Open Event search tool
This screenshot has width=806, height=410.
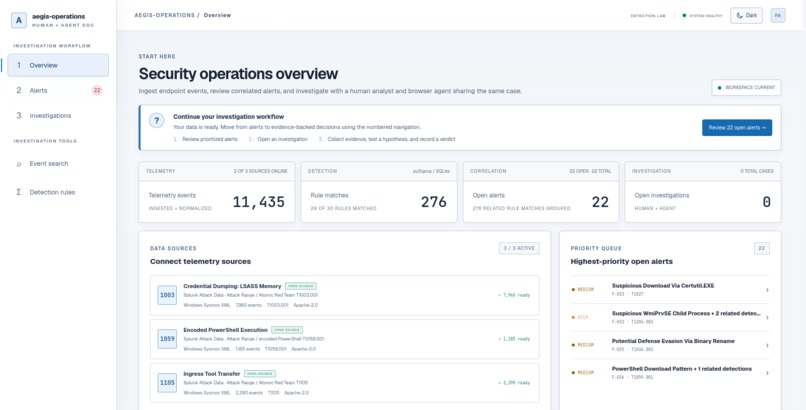click(x=58, y=163)
